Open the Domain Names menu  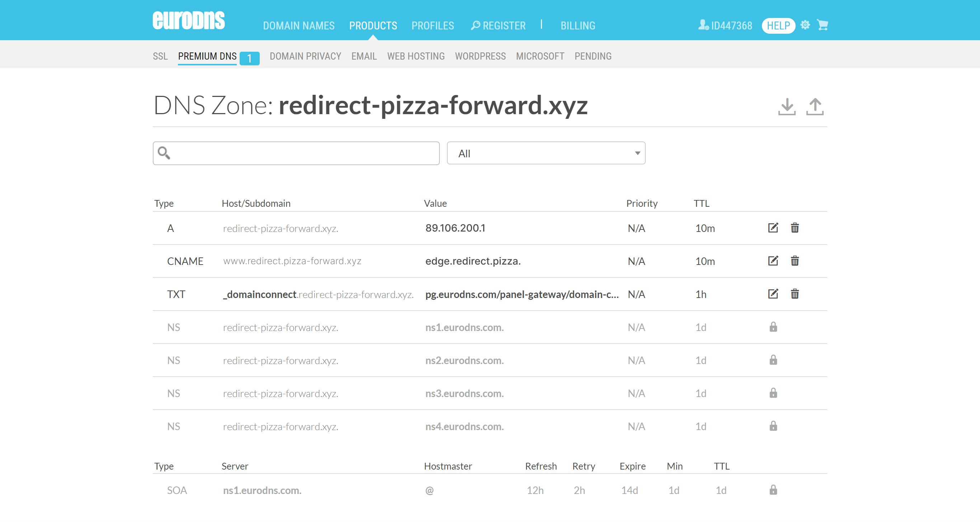(x=299, y=25)
